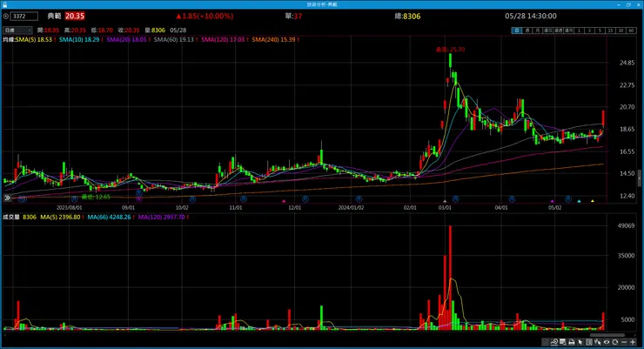Click the highest price label 25.70
Screen dimensions: 644x349
tap(450, 50)
